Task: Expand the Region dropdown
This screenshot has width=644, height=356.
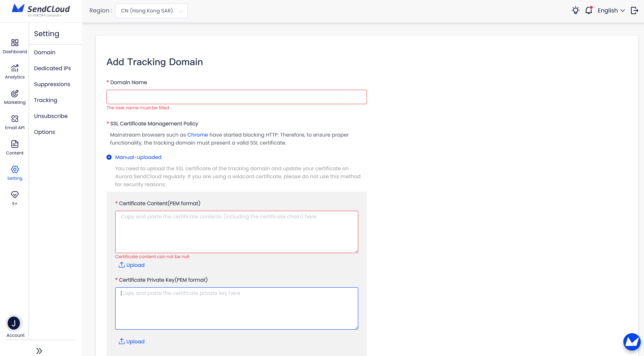Action: (151, 11)
